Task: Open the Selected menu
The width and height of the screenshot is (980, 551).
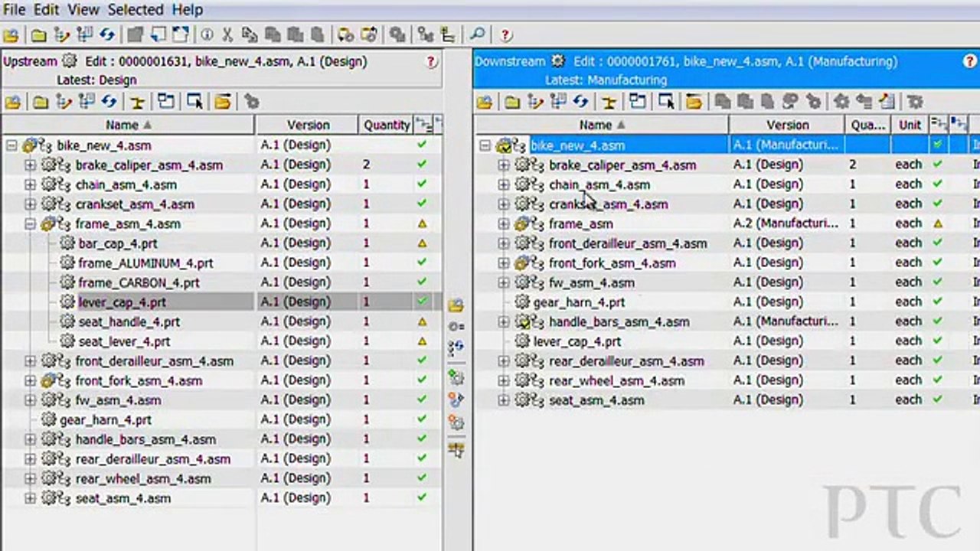Action: point(136,10)
